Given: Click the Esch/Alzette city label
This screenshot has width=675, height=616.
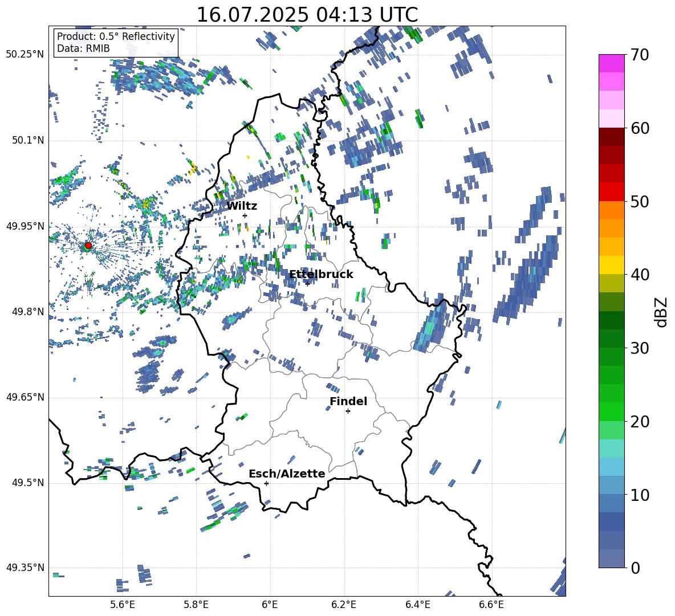Looking at the screenshot, I should pyautogui.click(x=287, y=474).
